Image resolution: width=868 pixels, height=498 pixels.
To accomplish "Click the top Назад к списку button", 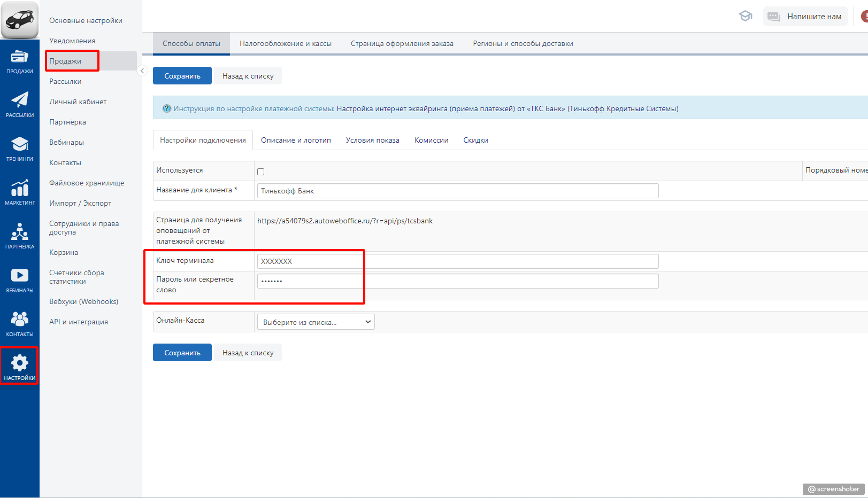I will [248, 76].
